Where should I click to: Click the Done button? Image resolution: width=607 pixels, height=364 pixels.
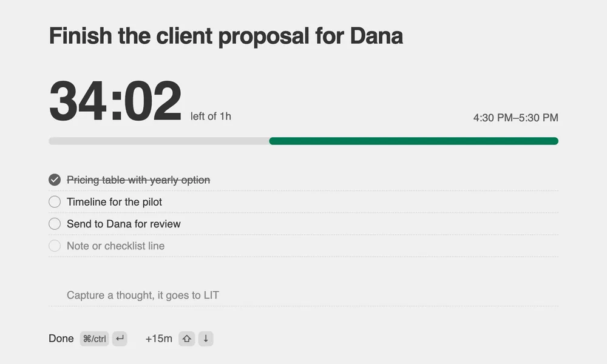click(61, 339)
